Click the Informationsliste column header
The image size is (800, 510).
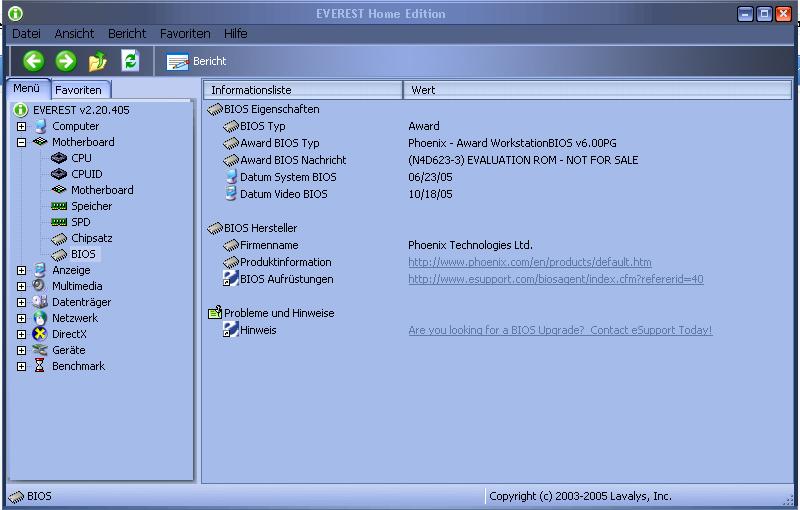click(303, 90)
